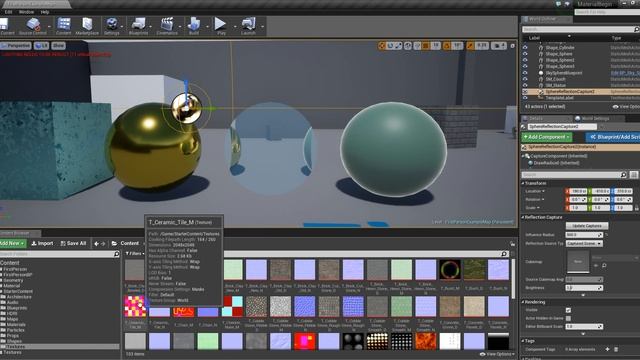Click the Cubemap use-selected arrow icon
This screenshot has height=360, width=640.
(x=596, y=265)
